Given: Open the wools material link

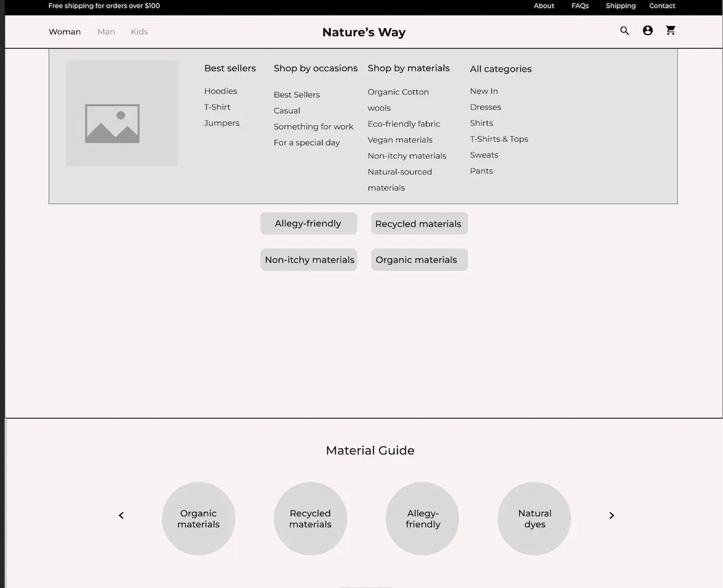Looking at the screenshot, I should point(379,108).
